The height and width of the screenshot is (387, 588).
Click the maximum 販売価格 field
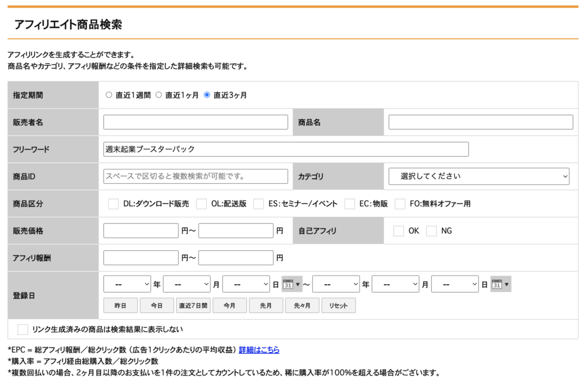click(x=236, y=231)
